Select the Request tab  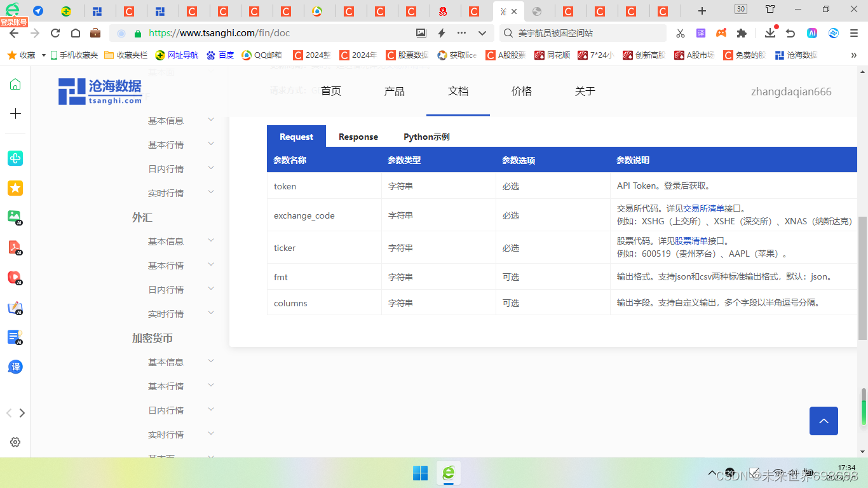296,137
